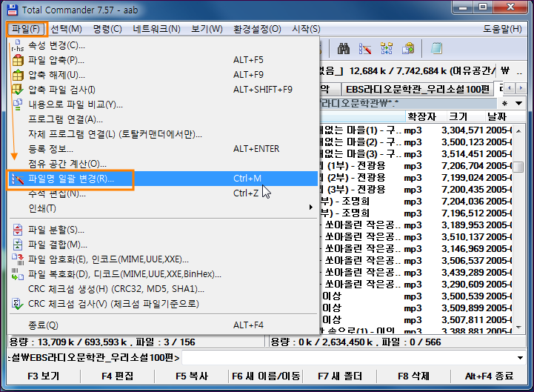Click the 파일 분할 icon
Image resolution: width=534 pixels, height=392 pixels.
[x=18, y=230]
